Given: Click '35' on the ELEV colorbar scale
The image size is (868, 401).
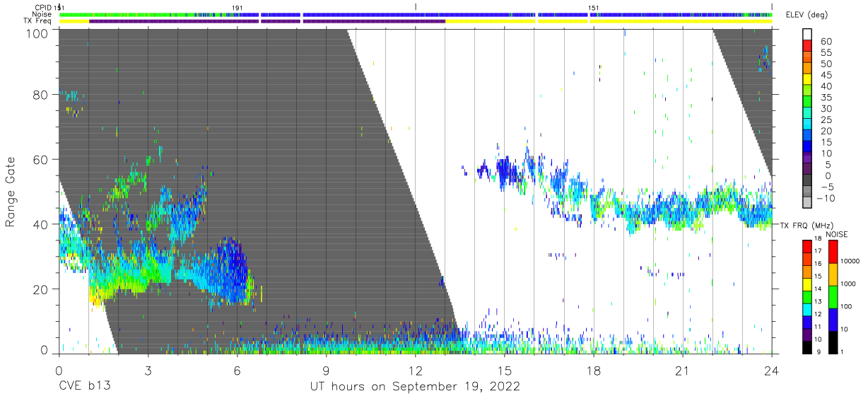Looking at the screenshot, I should point(826,98).
